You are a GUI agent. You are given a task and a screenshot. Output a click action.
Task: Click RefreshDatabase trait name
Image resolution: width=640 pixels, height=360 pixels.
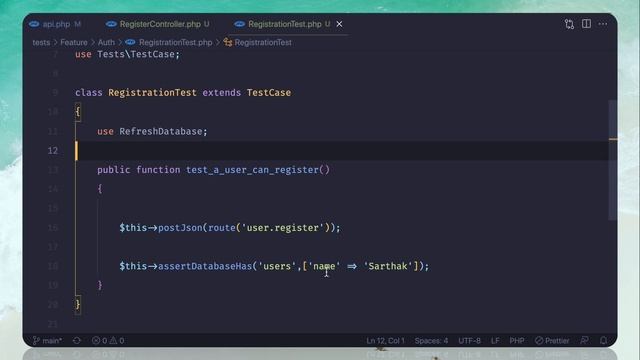(161, 131)
